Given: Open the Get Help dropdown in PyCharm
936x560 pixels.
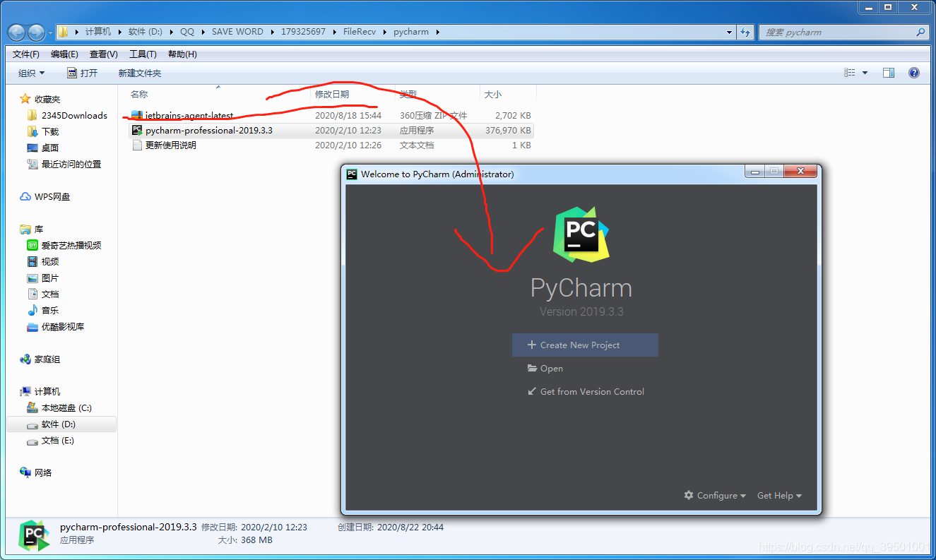Looking at the screenshot, I should click(x=779, y=495).
